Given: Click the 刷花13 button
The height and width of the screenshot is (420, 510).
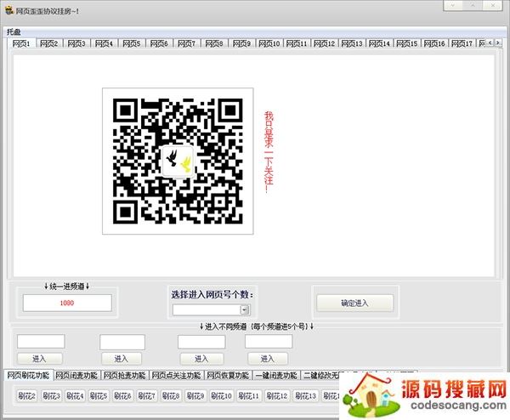Looking at the screenshot, I should click(306, 396).
